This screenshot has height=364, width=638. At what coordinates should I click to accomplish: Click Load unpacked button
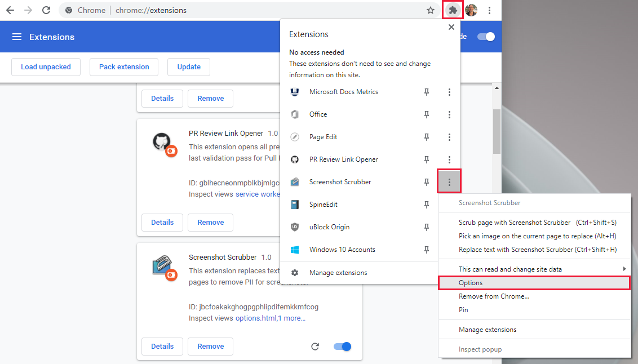click(x=46, y=66)
